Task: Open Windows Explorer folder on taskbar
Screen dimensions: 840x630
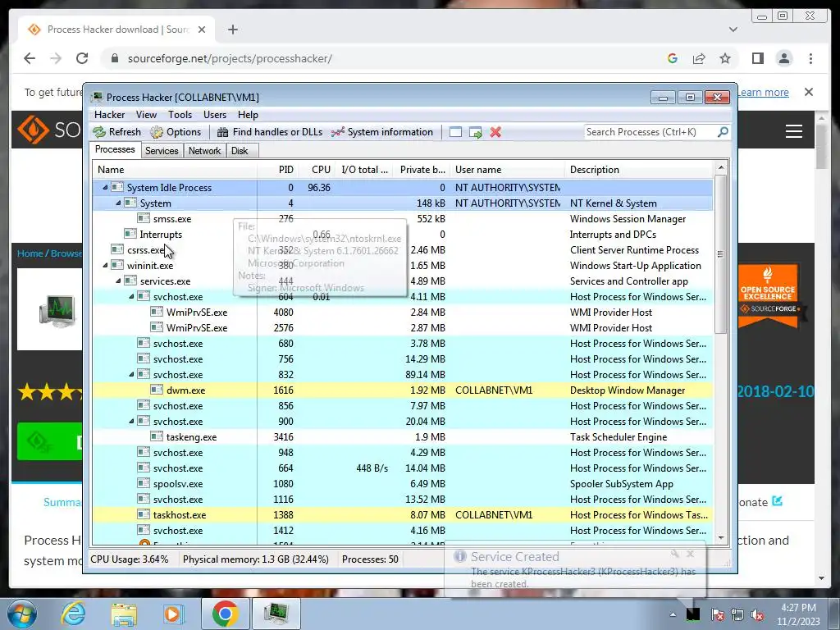Action: [x=124, y=614]
